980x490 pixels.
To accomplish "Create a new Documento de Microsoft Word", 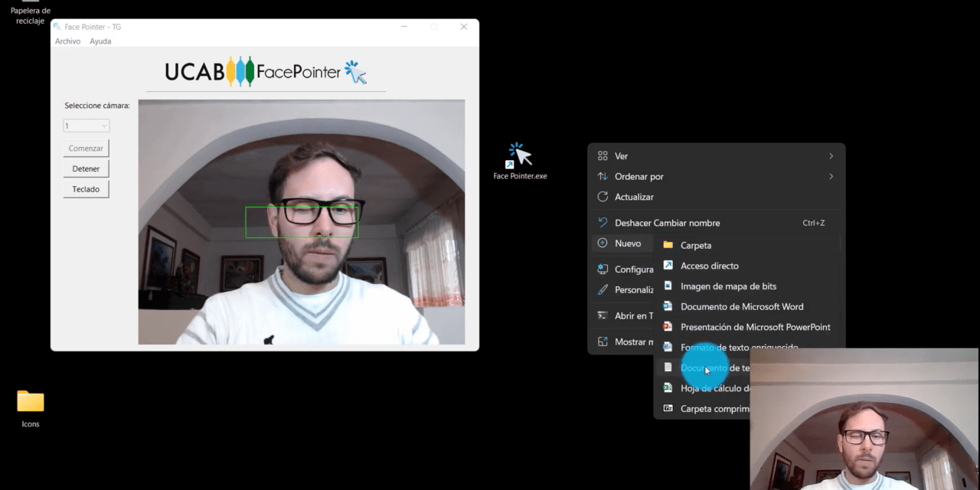I will 741,306.
